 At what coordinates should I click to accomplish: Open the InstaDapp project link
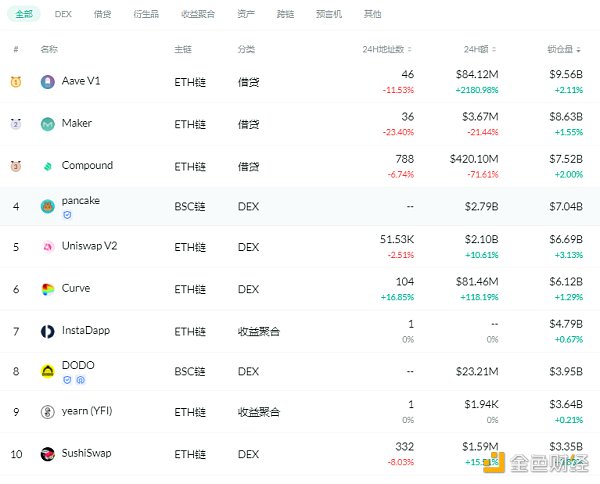click(x=86, y=331)
